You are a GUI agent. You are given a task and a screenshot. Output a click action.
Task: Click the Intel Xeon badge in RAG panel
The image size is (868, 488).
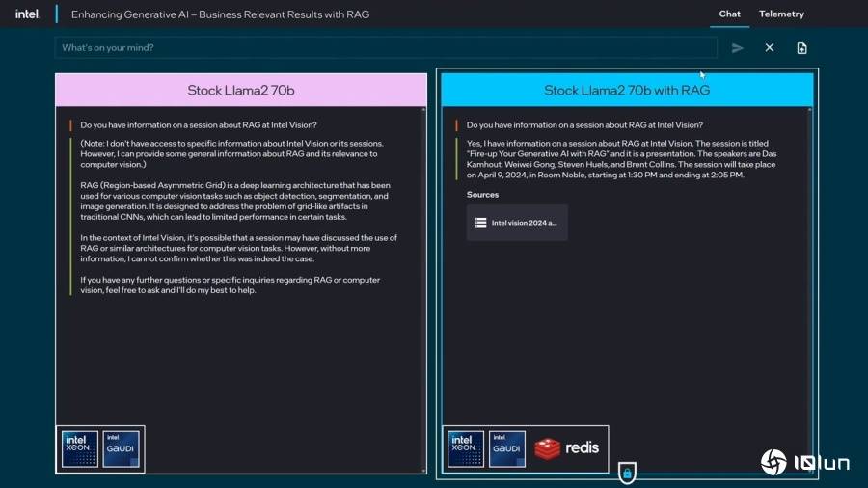click(466, 448)
